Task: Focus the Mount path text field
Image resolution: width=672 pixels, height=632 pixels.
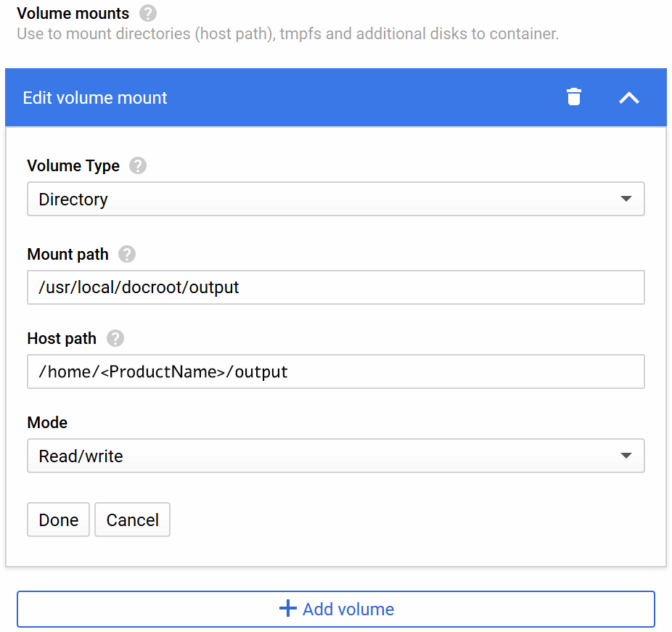Action: pos(335,287)
